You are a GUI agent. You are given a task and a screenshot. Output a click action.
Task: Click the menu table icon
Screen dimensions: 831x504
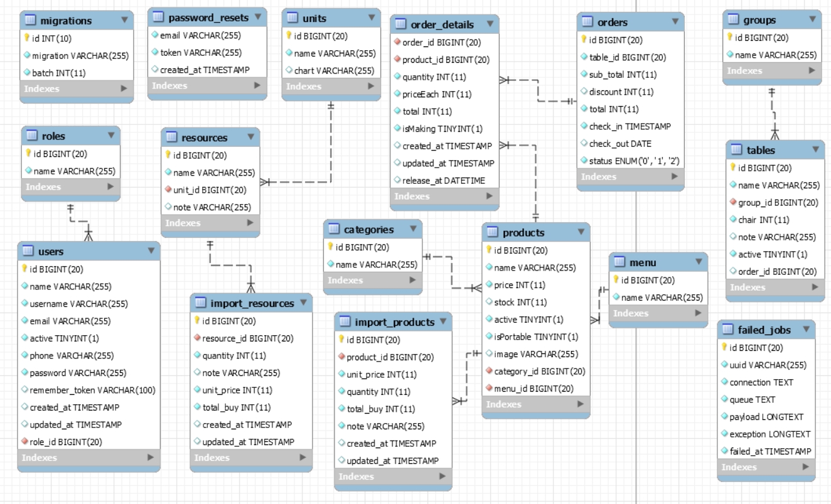coord(619,262)
